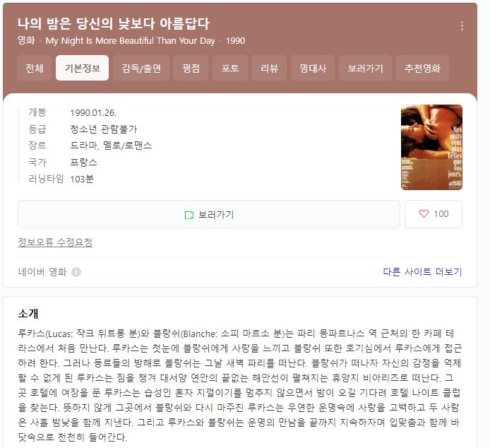Open the 추천영화 recommended movies tab
This screenshot has height=448, width=490.
[x=422, y=68]
